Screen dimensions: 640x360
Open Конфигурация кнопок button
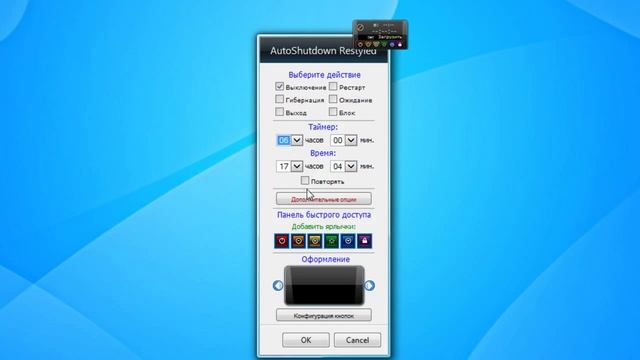[324, 315]
